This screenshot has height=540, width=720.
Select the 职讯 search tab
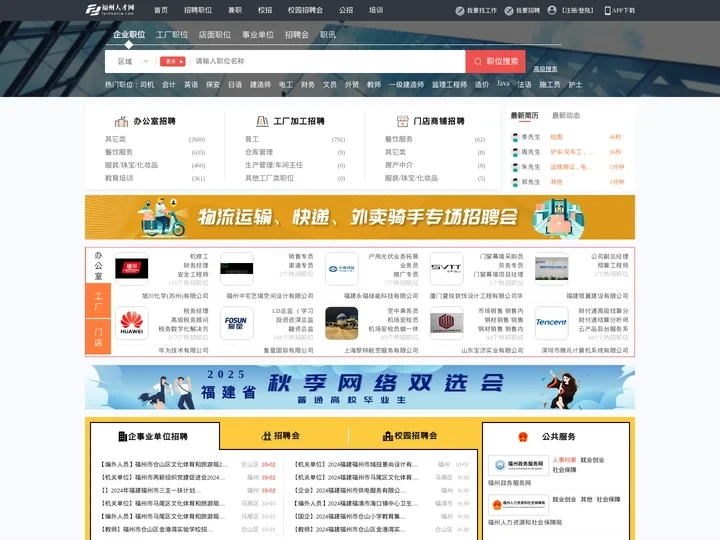click(328, 34)
